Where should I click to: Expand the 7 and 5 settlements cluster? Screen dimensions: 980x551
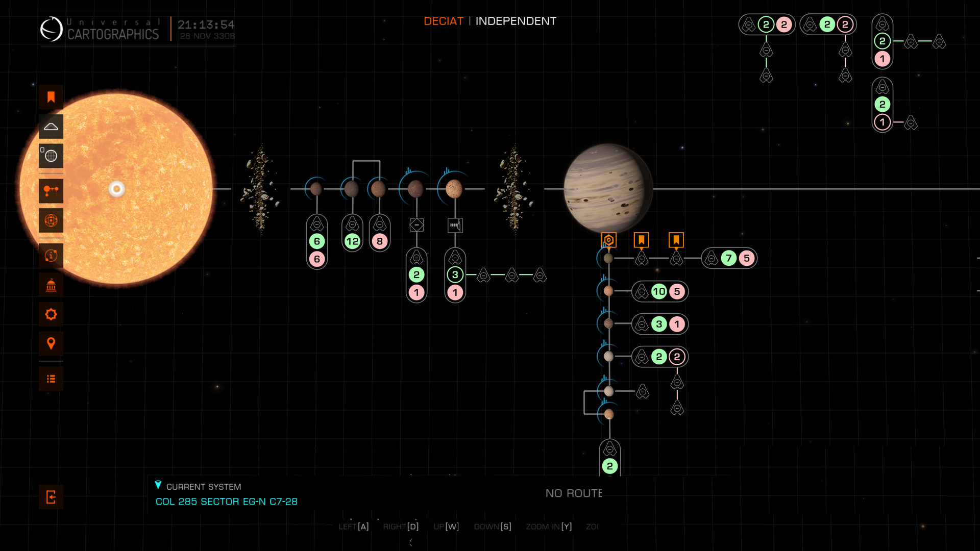(x=729, y=258)
